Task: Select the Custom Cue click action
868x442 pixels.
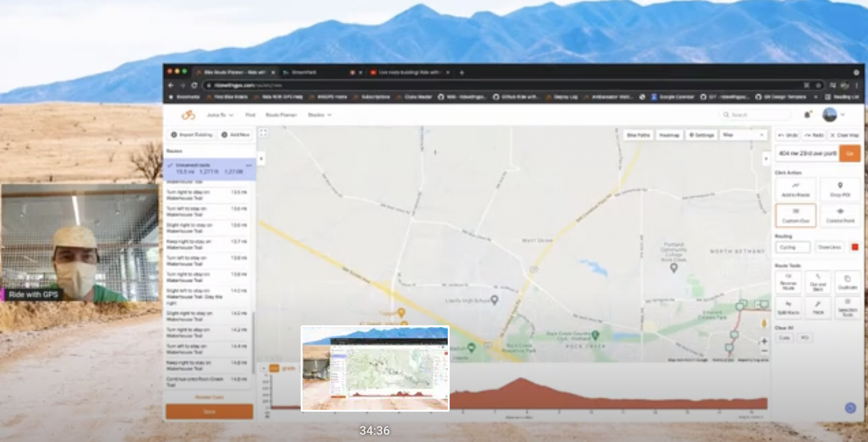Action: coord(796,215)
